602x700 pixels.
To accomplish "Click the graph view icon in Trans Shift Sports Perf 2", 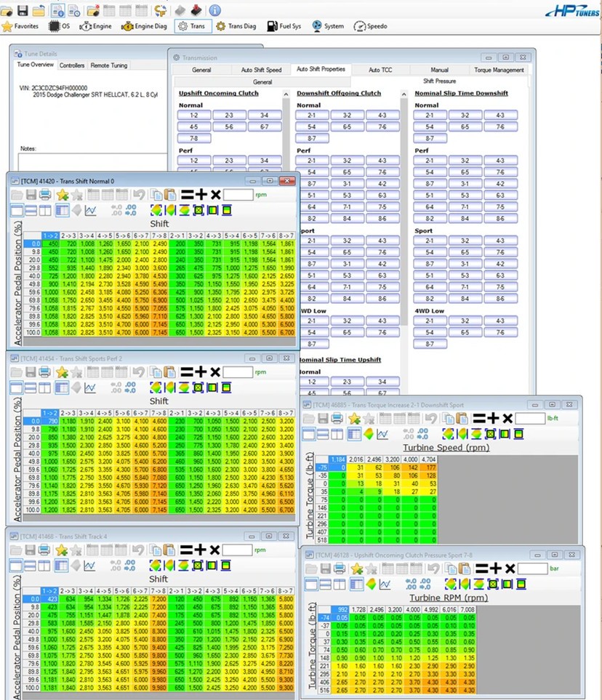I will pyautogui.click(x=90, y=388).
